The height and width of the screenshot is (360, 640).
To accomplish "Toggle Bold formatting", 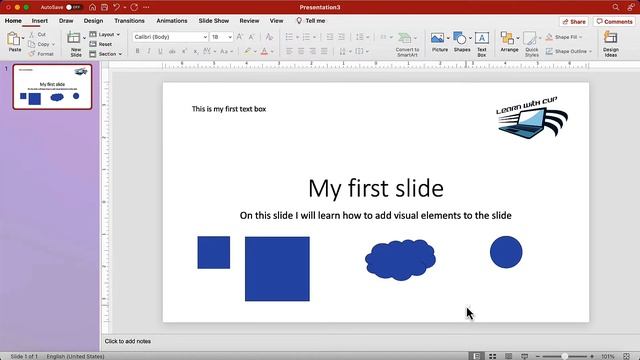I will 138,51.
